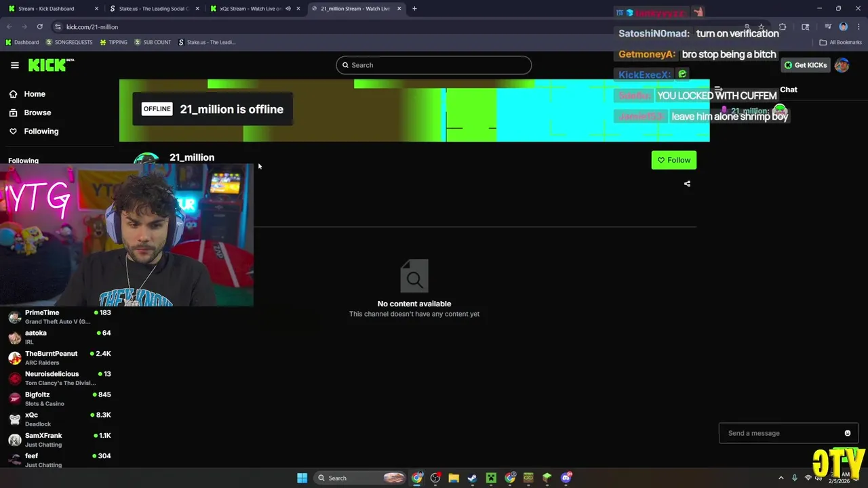
Task: Click the microphone icon in system tray
Action: 795,478
